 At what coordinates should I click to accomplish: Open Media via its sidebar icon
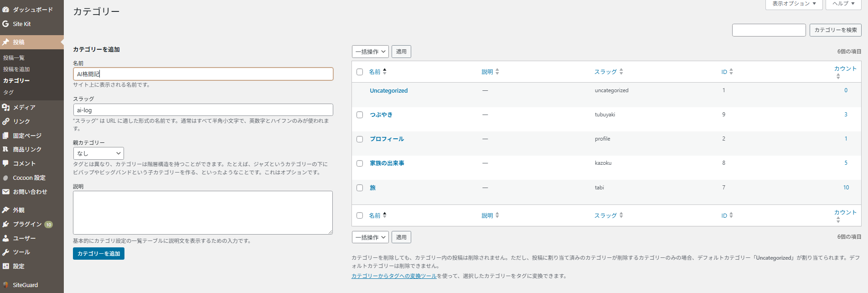6,107
